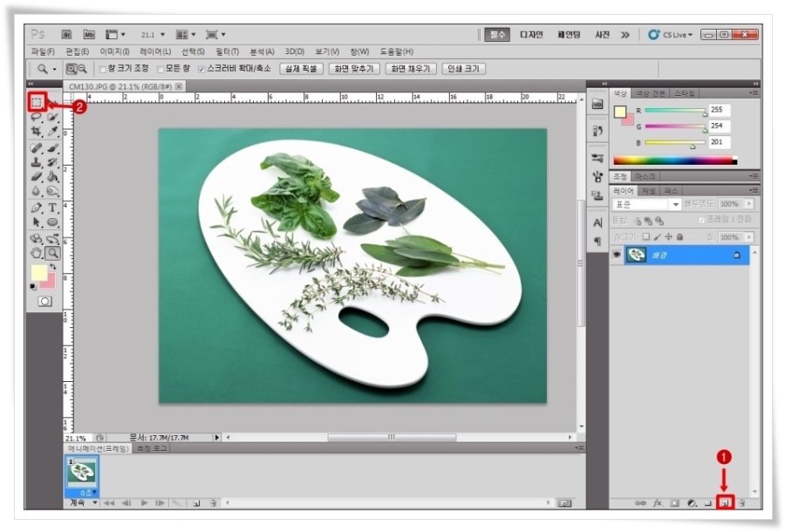Select the Ellipse shape tool

click(x=52, y=222)
